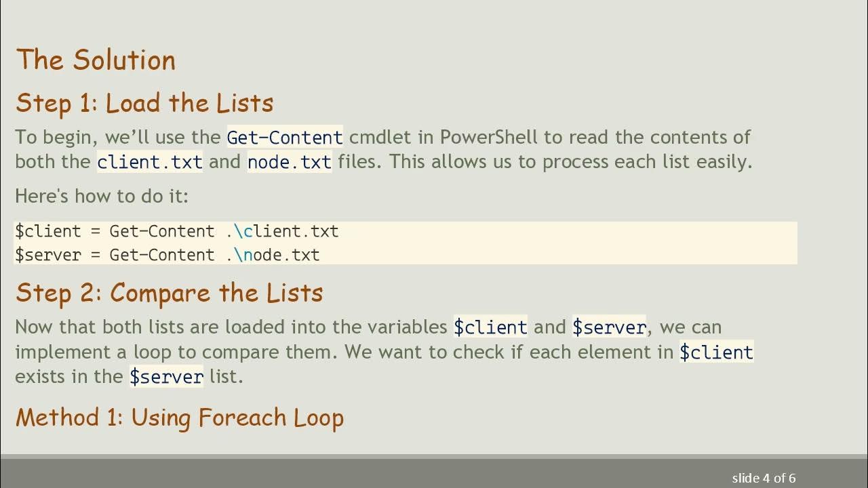Click highlighted $client after "each element in"
This screenshot has width=868, height=488.
pos(716,352)
